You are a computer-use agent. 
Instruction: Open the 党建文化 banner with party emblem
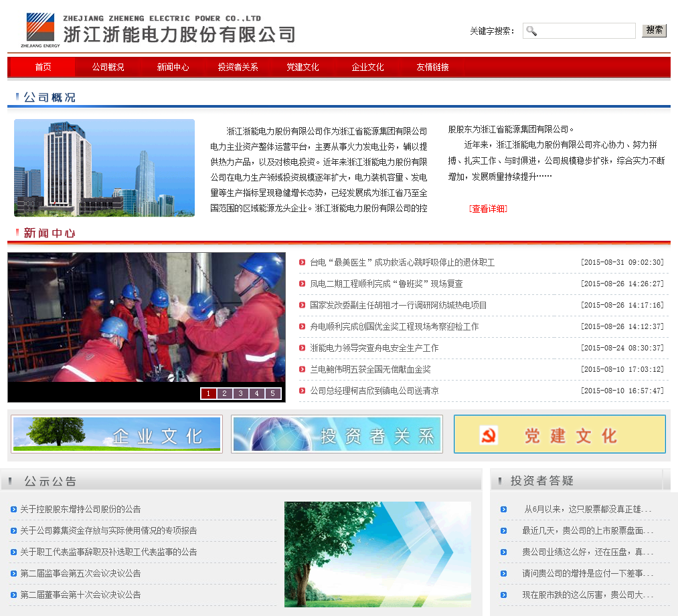560,434
